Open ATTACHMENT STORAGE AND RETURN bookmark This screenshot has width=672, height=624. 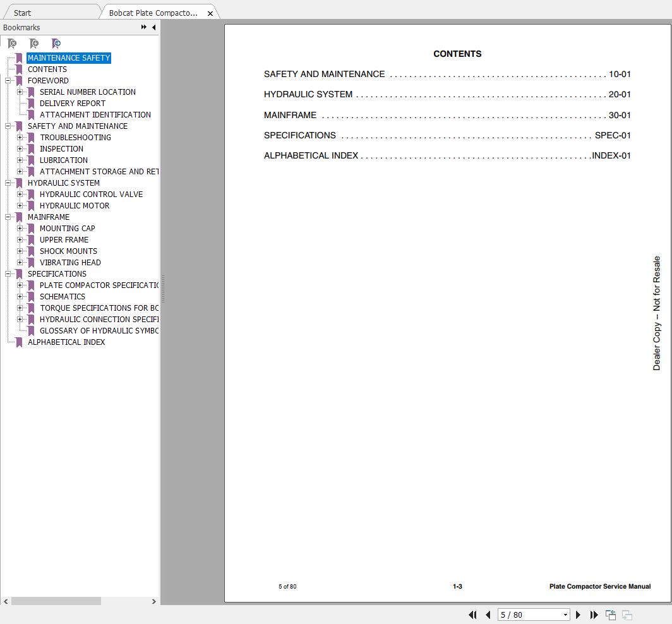[x=99, y=171]
